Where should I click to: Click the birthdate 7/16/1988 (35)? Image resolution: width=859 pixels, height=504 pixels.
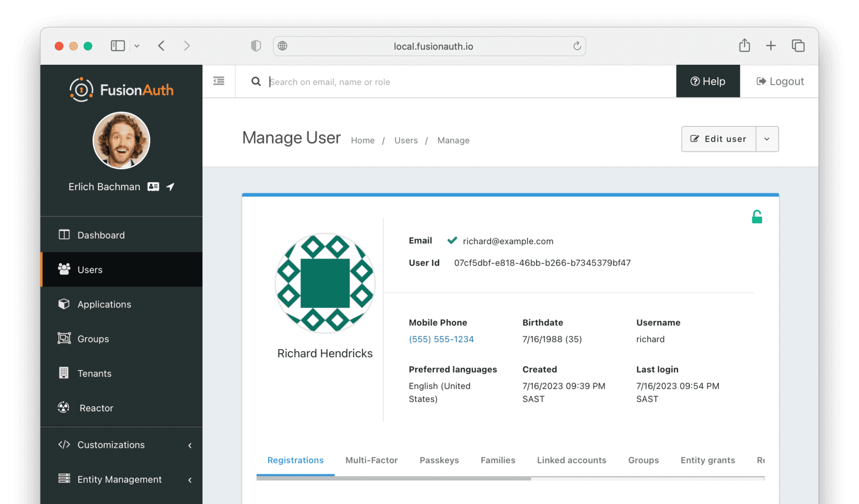point(552,339)
